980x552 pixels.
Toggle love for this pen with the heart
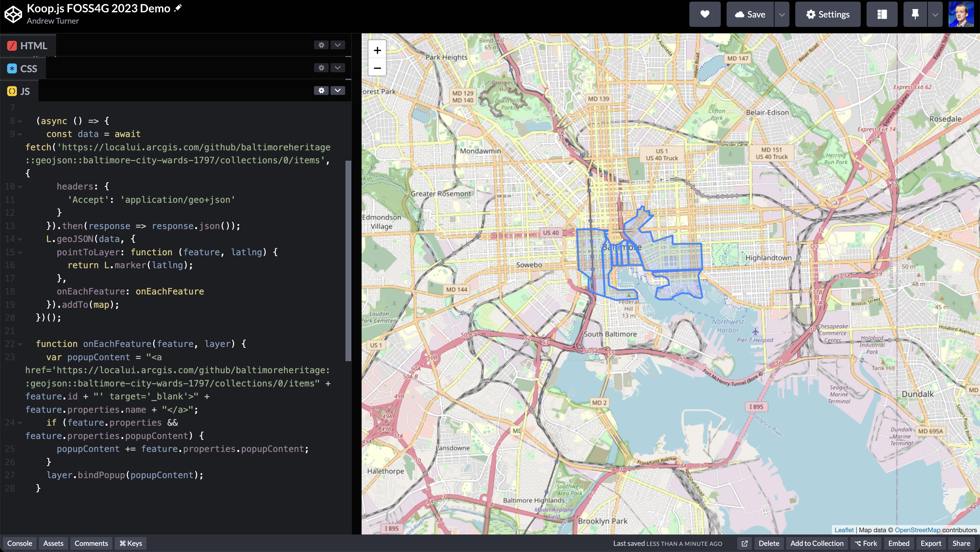pyautogui.click(x=705, y=14)
